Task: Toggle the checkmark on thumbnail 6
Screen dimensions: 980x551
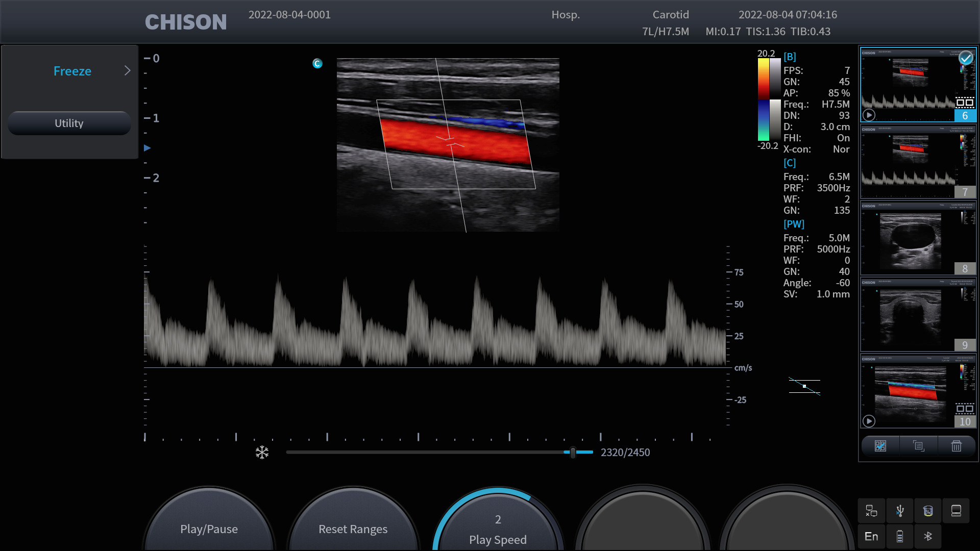Action: tap(965, 58)
